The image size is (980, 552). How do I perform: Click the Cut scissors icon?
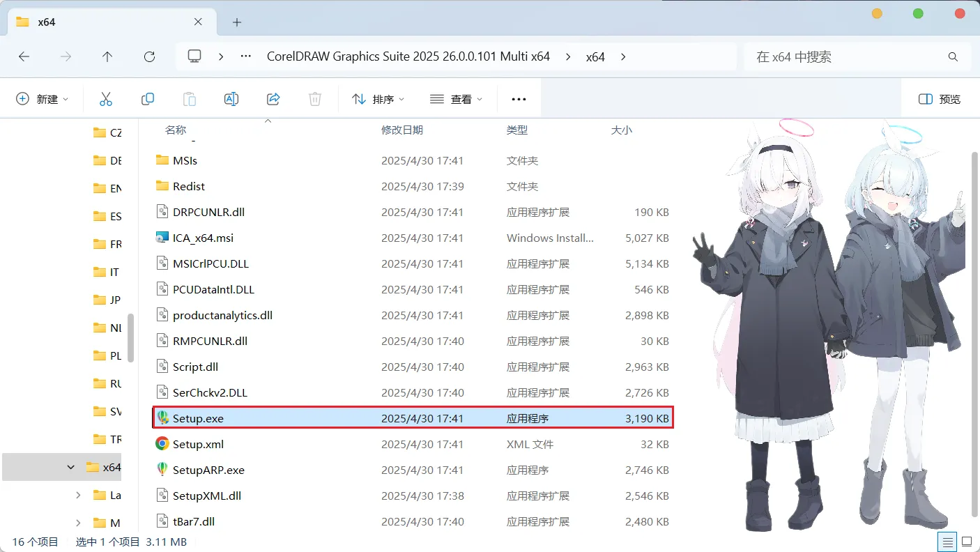click(x=106, y=99)
